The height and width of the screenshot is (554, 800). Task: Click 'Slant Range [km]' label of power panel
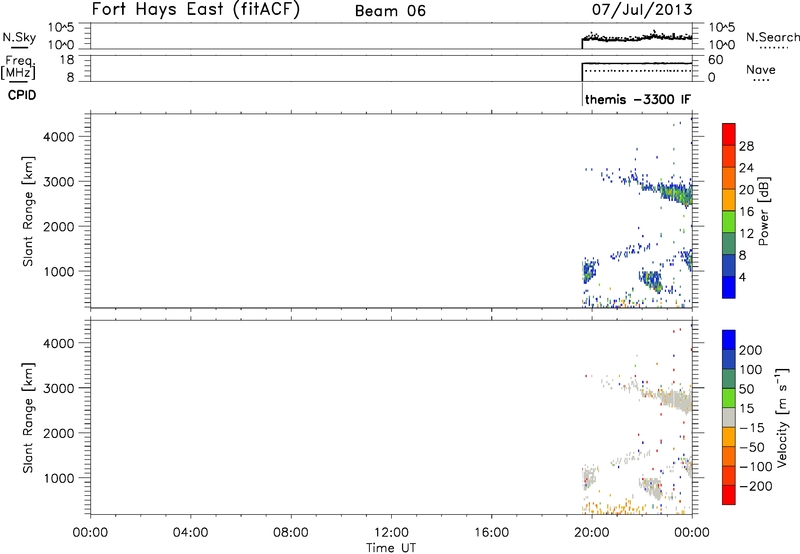(x=28, y=211)
